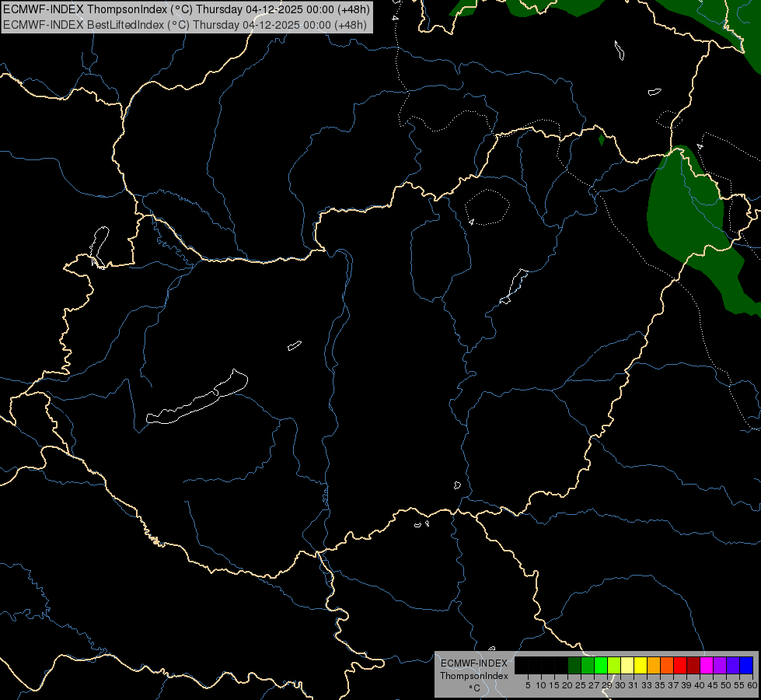Click the legend tick value 25
The image size is (761, 700).
point(581,685)
